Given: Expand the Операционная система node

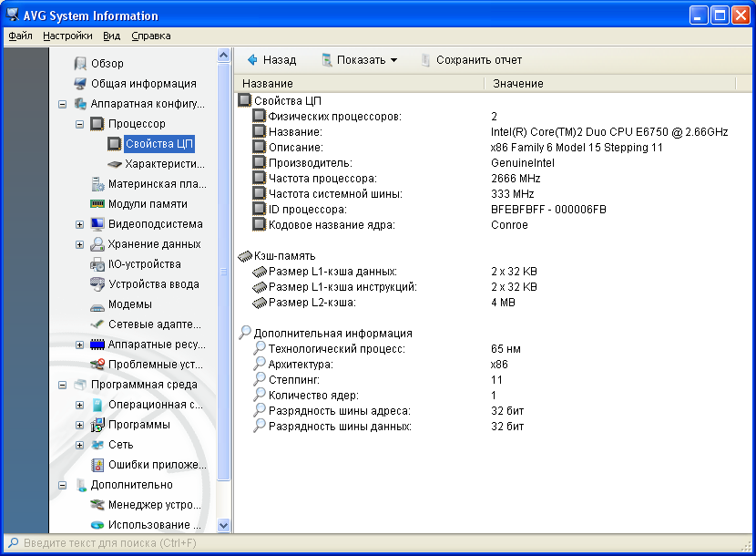Looking at the screenshot, I should [79, 405].
